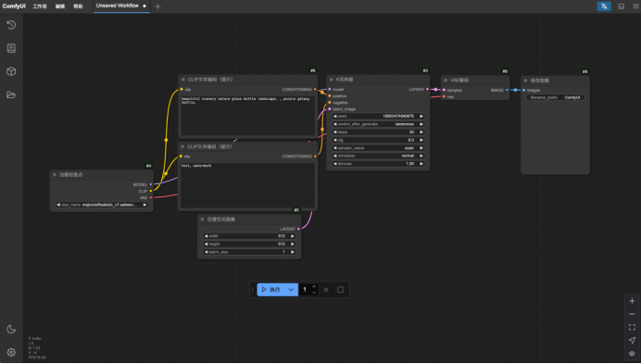Image resolution: width=641 pixels, height=364 pixels.
Task: Click the plus icon to add workflow tab
Action: tap(157, 6)
